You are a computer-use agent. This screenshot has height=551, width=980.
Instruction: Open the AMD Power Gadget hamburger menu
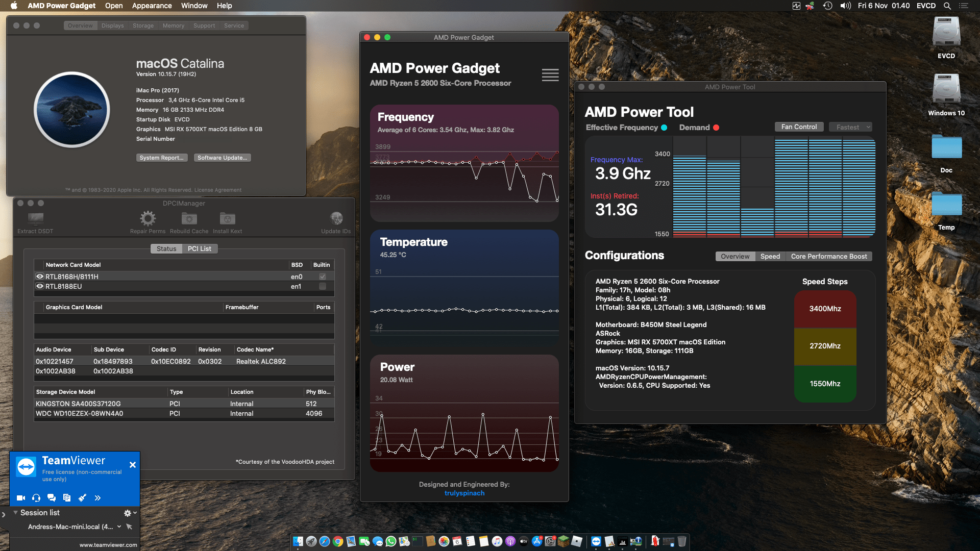tap(550, 75)
